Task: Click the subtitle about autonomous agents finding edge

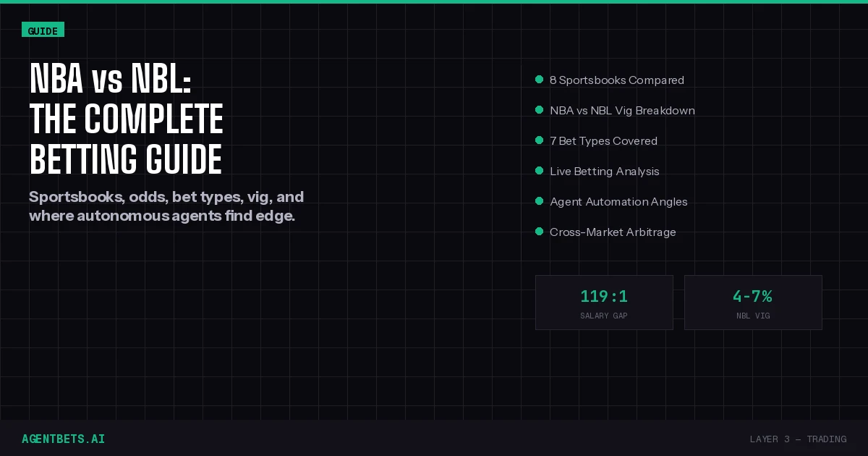Action: (166, 206)
